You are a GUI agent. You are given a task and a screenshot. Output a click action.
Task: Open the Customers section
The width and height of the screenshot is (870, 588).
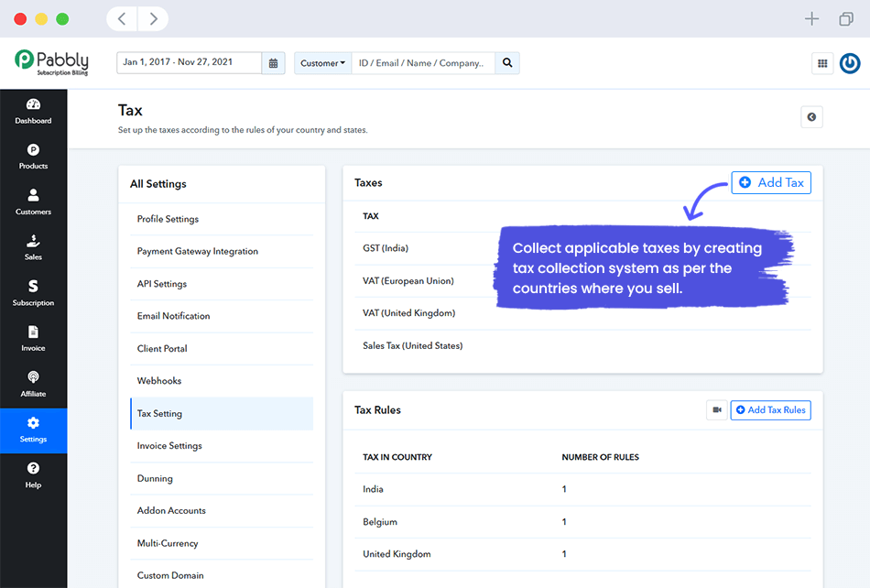pos(33,201)
